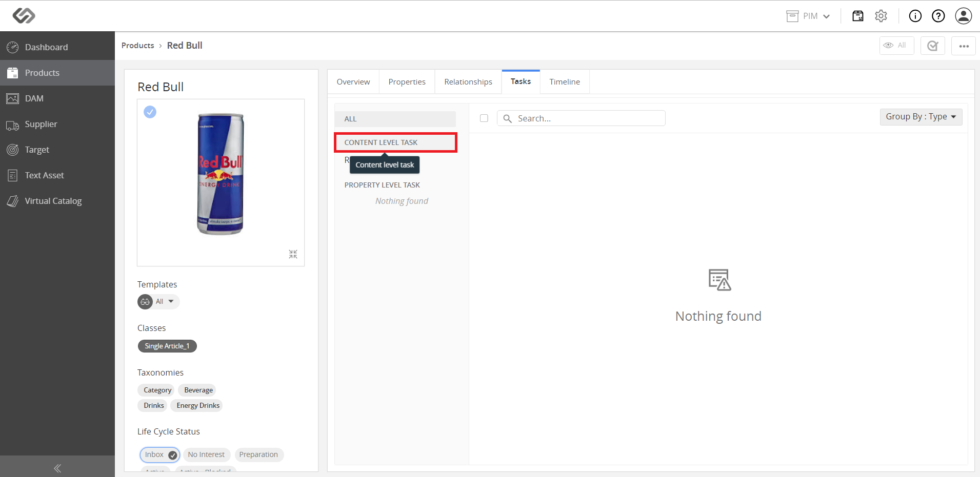
Task: Select CONTENT LEVEL TASK filter
Action: coord(395,142)
